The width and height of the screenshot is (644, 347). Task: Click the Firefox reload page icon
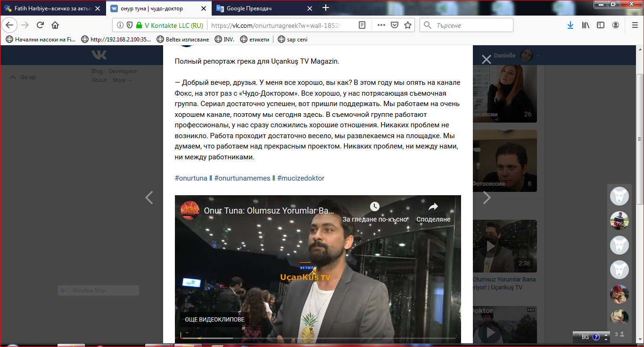[40, 25]
